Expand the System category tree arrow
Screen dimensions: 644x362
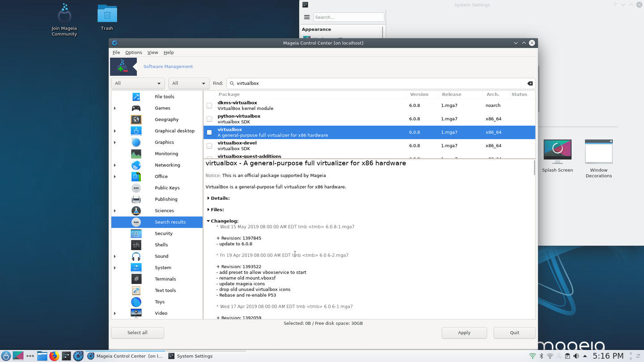click(x=115, y=268)
